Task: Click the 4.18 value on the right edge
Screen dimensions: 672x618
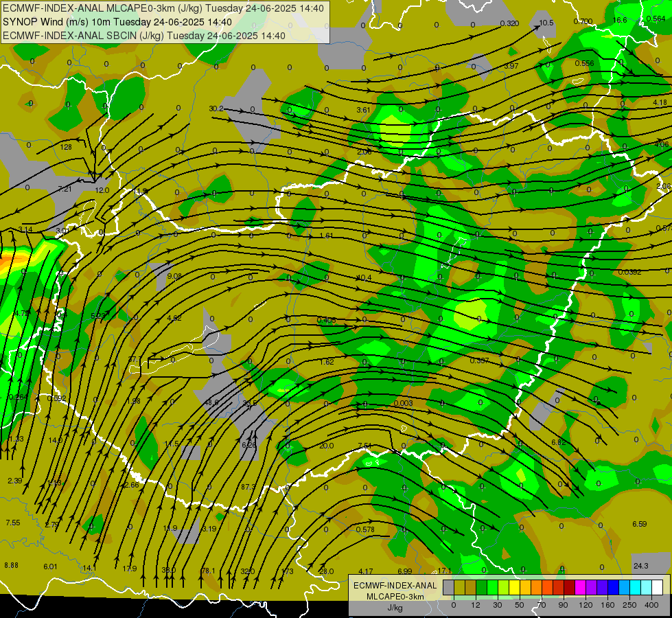Action: (660, 102)
